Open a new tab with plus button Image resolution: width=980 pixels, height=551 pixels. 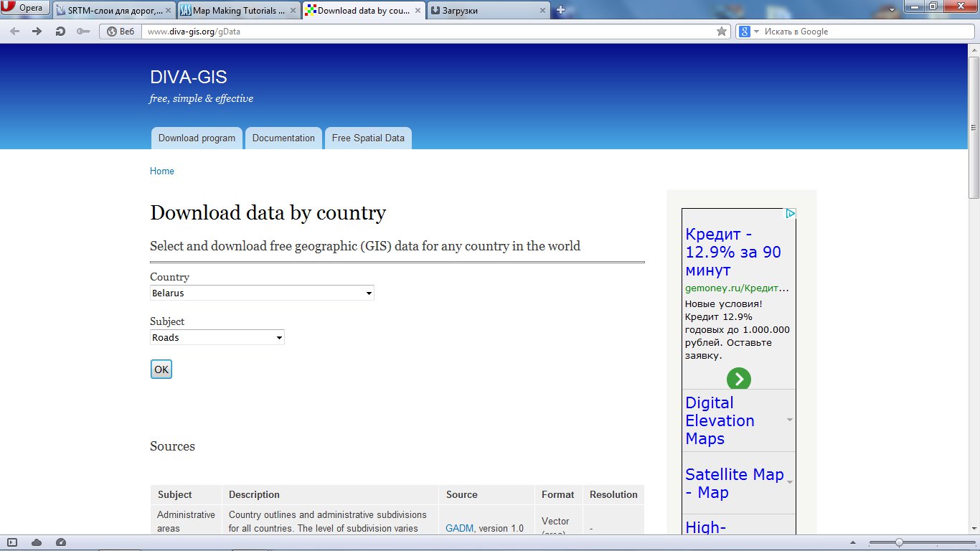click(x=561, y=10)
